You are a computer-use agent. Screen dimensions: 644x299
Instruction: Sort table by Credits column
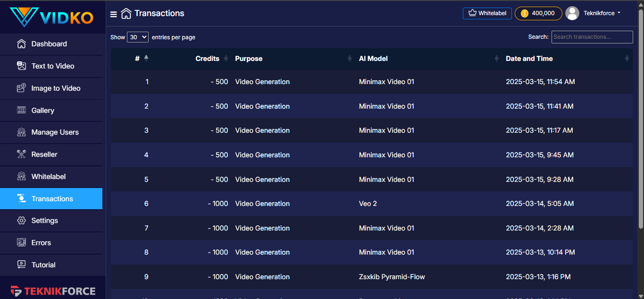(x=208, y=59)
